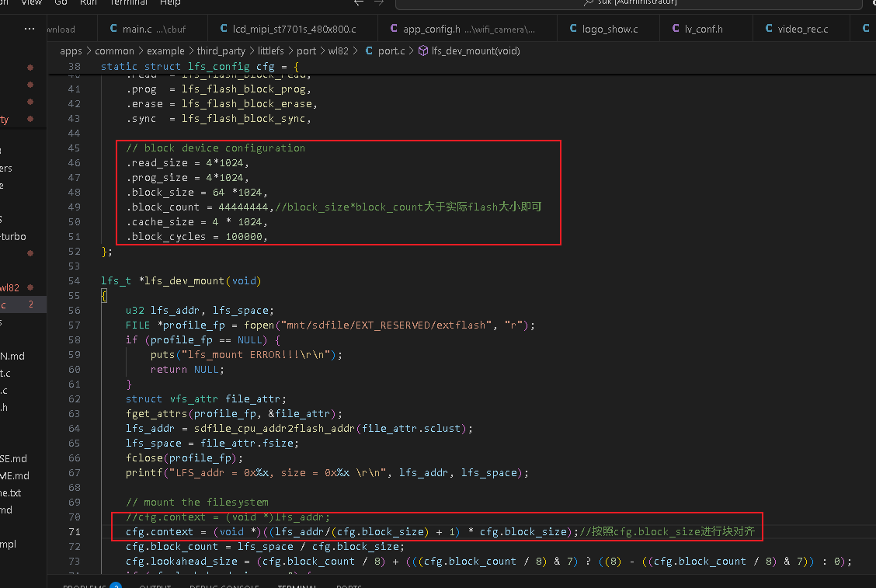This screenshot has height=588, width=876.
Task: Click the cube symbol icon beside lfs_dev_mount(void)
Action: 423,50
